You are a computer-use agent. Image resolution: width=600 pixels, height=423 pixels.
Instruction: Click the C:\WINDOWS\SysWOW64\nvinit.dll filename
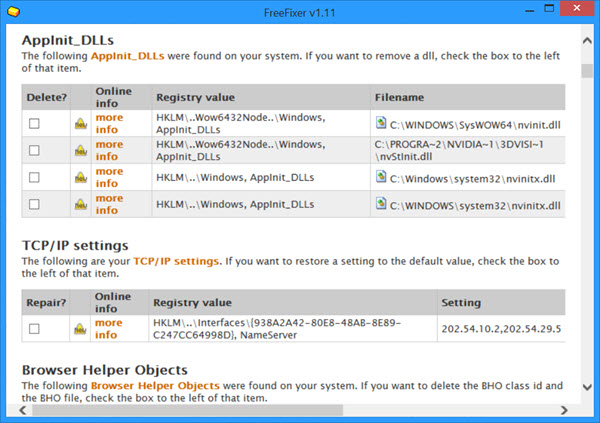[x=475, y=125]
